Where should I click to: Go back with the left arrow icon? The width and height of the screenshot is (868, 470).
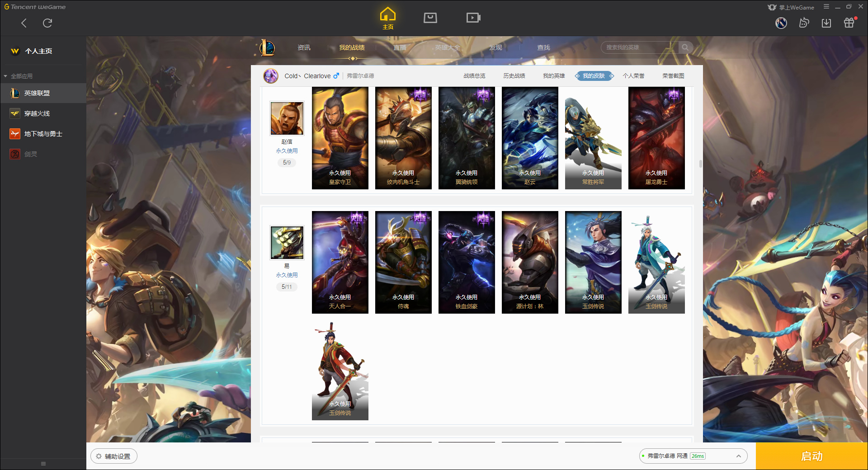point(24,23)
